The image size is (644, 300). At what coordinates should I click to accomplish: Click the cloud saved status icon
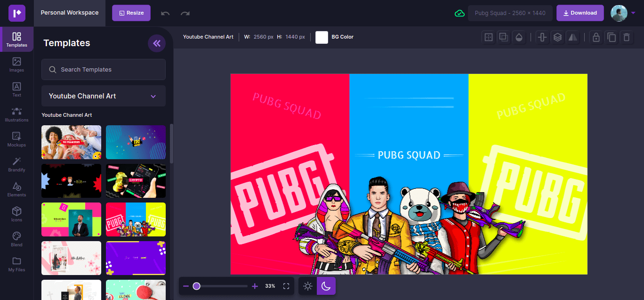459,13
